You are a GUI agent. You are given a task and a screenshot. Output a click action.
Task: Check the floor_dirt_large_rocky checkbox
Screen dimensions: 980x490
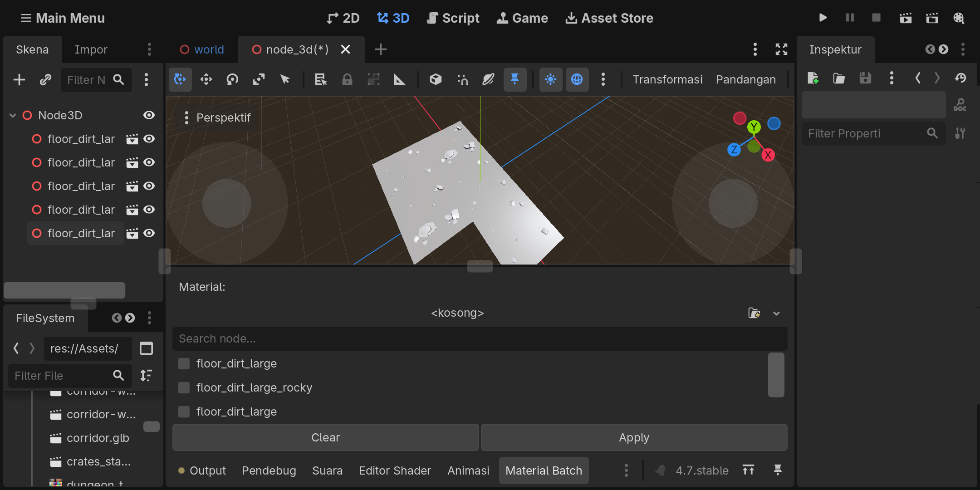click(184, 388)
